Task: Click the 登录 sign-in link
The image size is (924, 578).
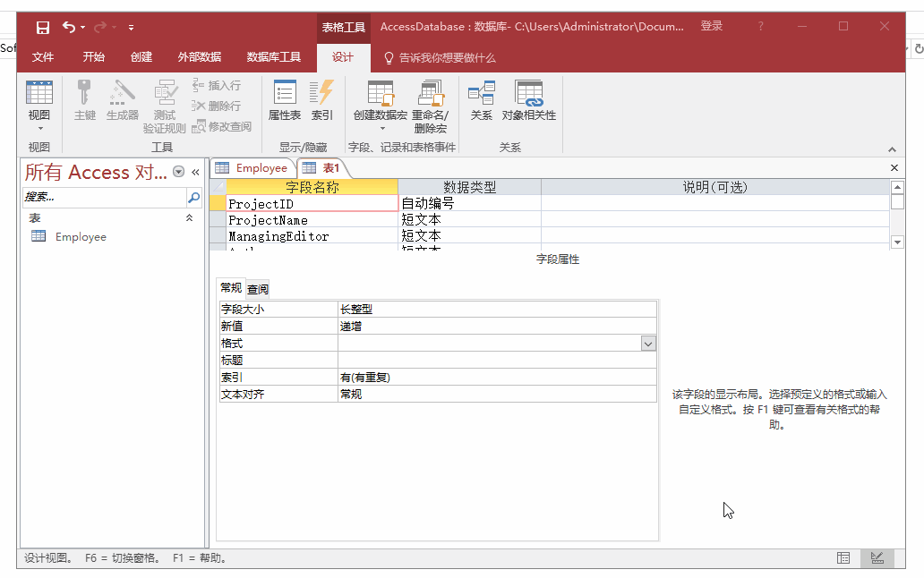Action: click(712, 26)
